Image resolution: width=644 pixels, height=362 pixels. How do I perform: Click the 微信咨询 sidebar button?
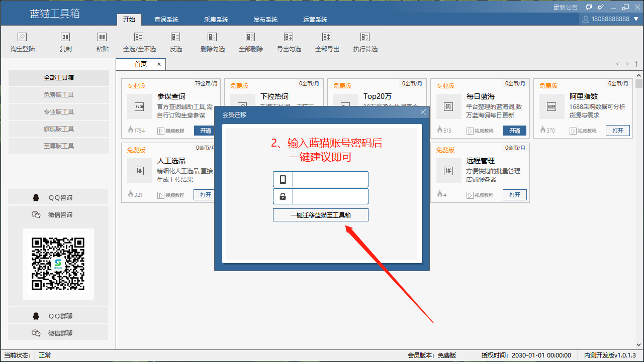(x=58, y=214)
